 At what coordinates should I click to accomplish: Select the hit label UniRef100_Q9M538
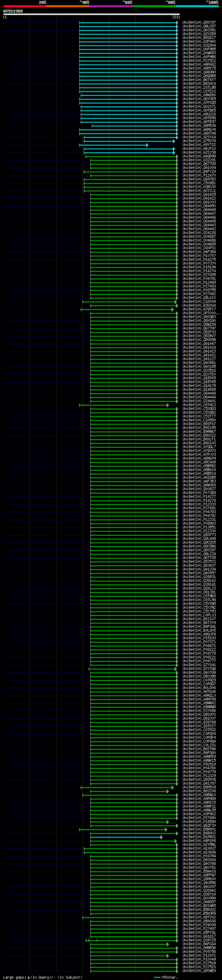(199, 125)
